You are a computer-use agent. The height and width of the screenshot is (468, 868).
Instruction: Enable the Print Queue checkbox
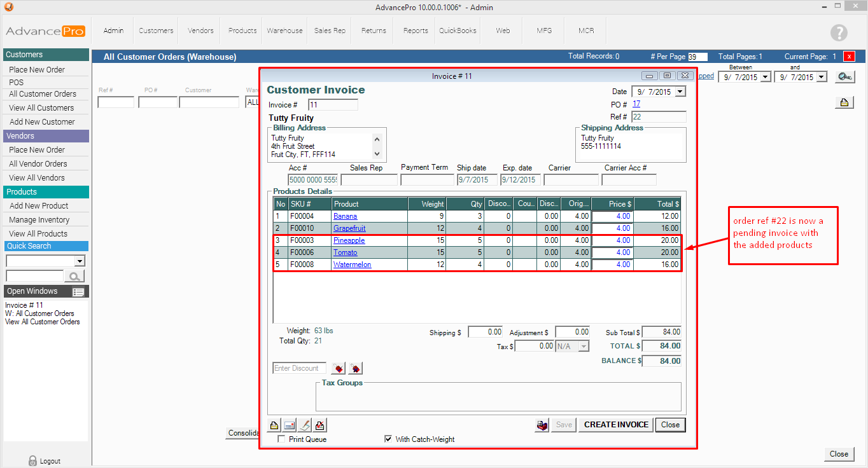[x=282, y=439]
